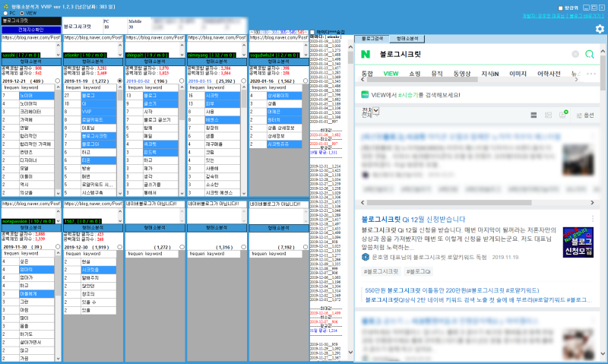608x364 pixels.
Task: Open the 지식iN search tab
Action: click(490, 74)
